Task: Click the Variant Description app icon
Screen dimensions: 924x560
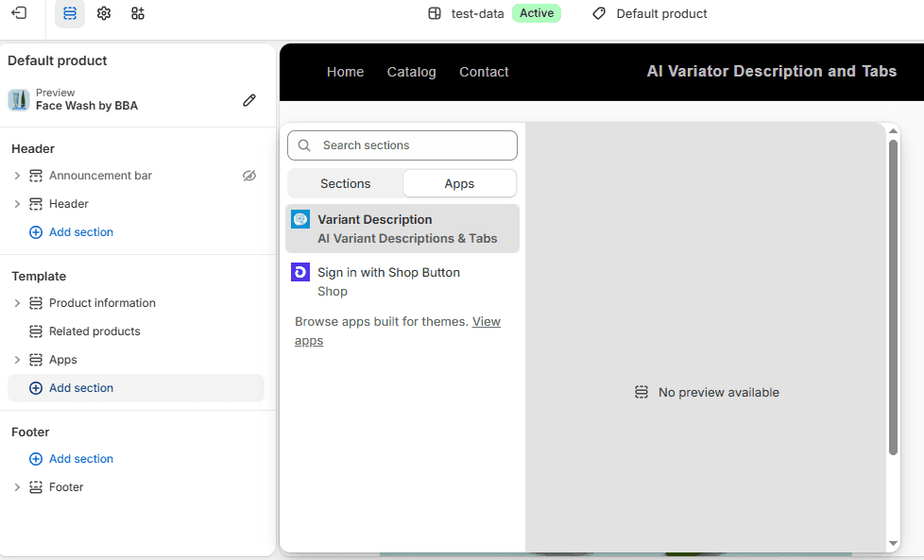Action: click(x=300, y=220)
